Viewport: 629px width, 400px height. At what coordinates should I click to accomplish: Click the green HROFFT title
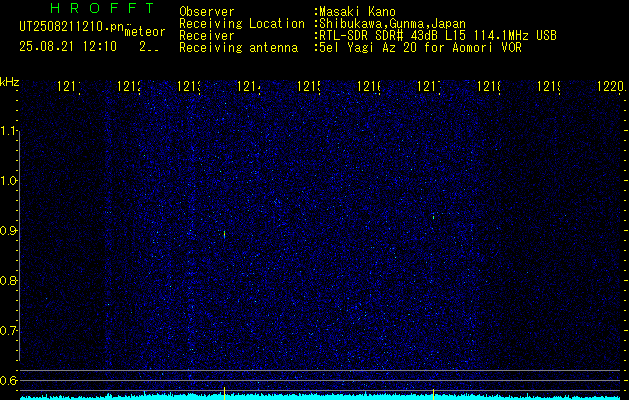click(102, 8)
